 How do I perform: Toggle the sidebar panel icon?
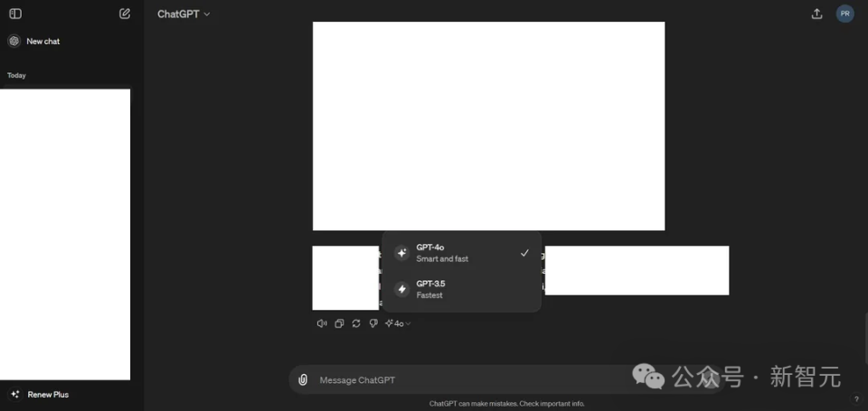tap(14, 14)
